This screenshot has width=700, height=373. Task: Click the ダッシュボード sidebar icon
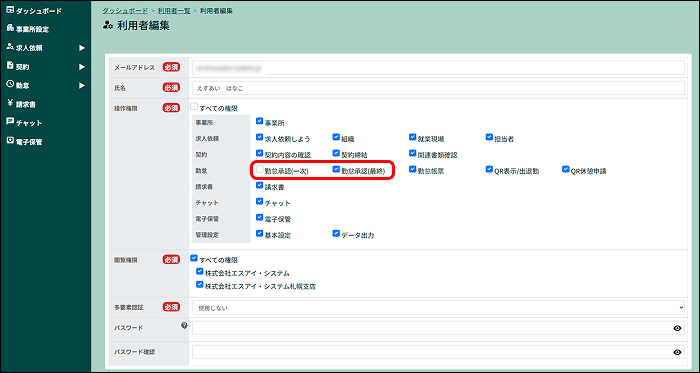(x=11, y=10)
